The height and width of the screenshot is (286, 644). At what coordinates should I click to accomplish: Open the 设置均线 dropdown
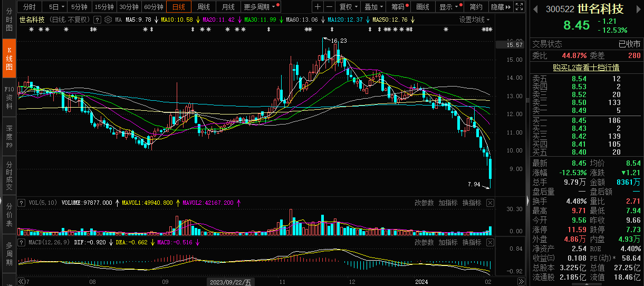[474, 20]
